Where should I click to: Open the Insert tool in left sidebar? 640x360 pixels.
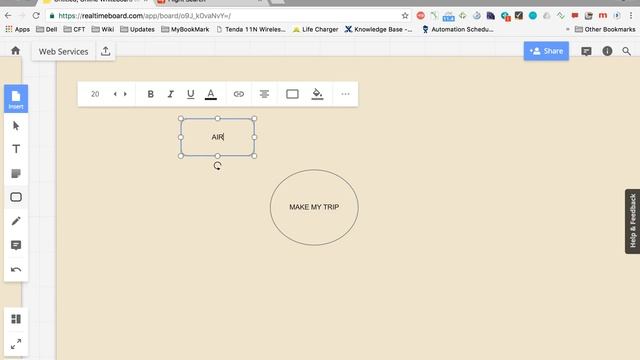[16, 99]
